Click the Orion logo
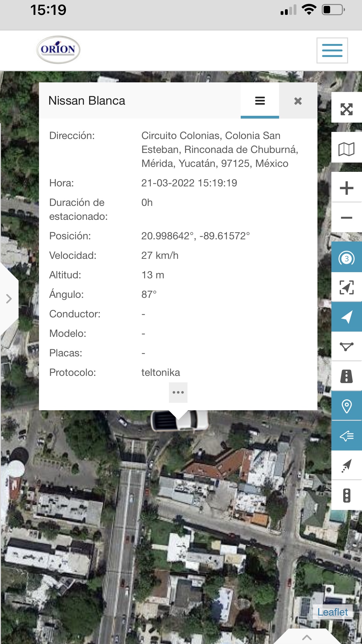 58,50
